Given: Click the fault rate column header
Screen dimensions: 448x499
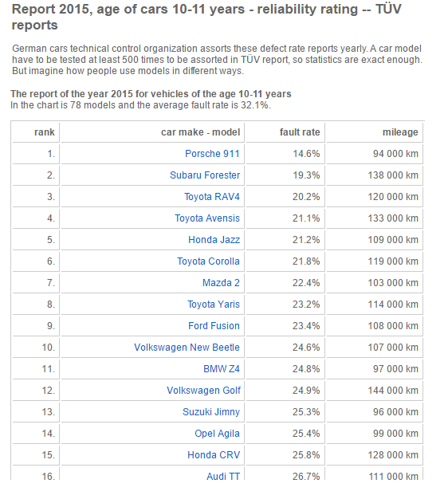Looking at the screenshot, I should tap(300, 132).
